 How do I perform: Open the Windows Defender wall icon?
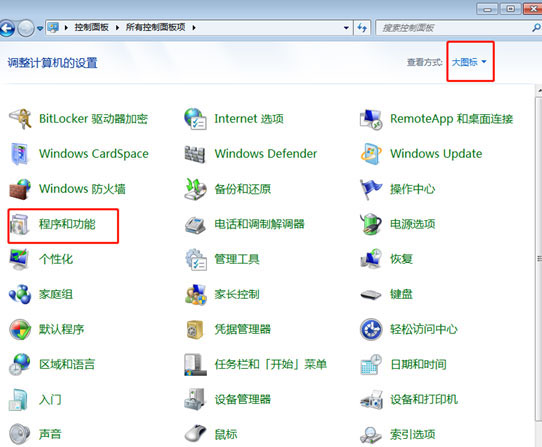click(195, 154)
